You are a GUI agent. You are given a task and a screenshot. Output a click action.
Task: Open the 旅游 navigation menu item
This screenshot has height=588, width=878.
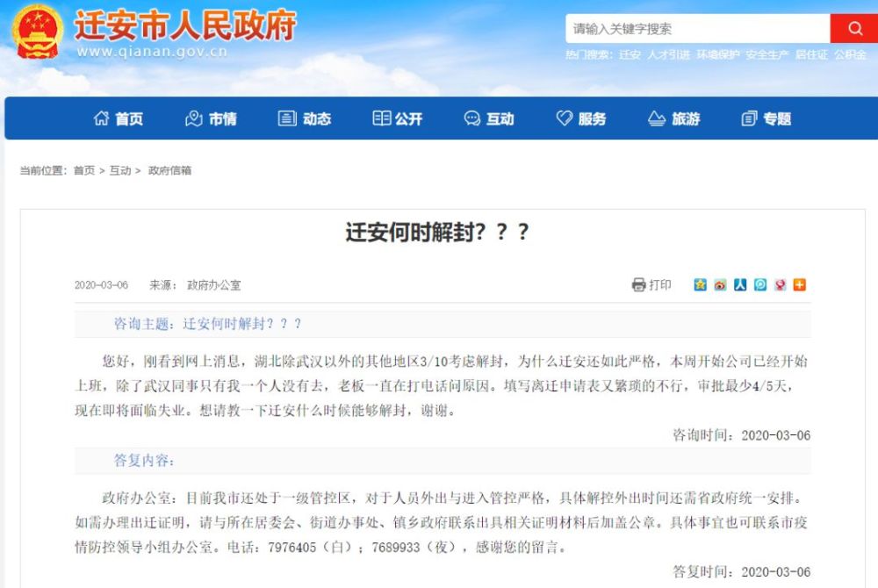point(674,118)
